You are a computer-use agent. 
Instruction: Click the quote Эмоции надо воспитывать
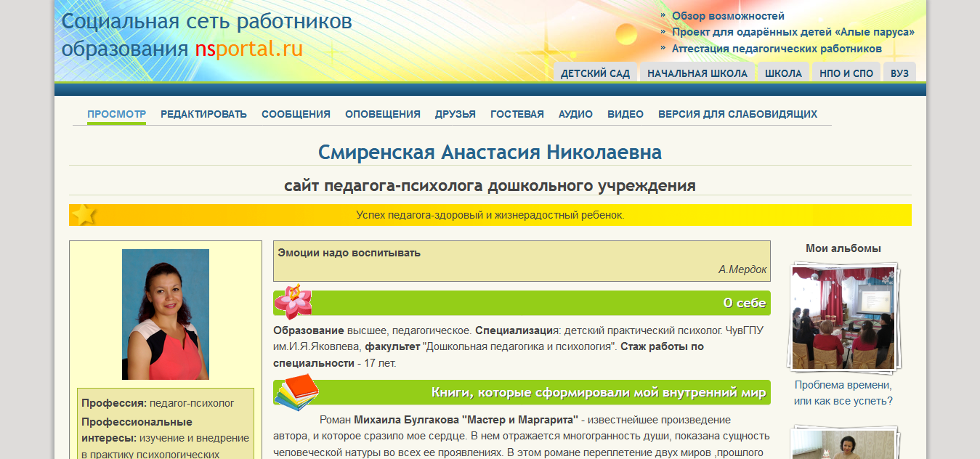[x=349, y=253]
